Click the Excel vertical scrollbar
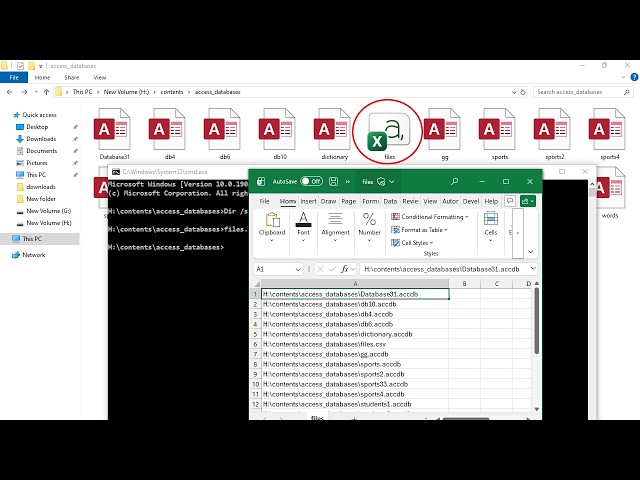Viewport: 640px width, 480px height. pyautogui.click(x=536, y=321)
